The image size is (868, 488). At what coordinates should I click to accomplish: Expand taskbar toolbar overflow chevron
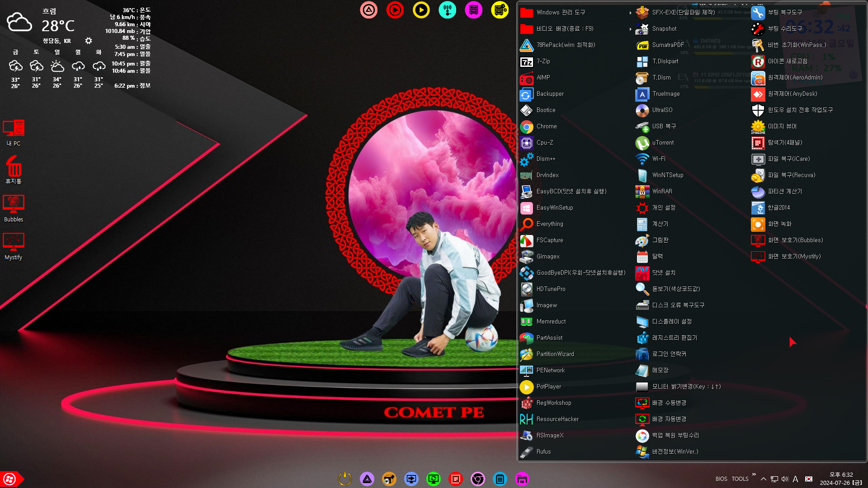[x=754, y=474]
